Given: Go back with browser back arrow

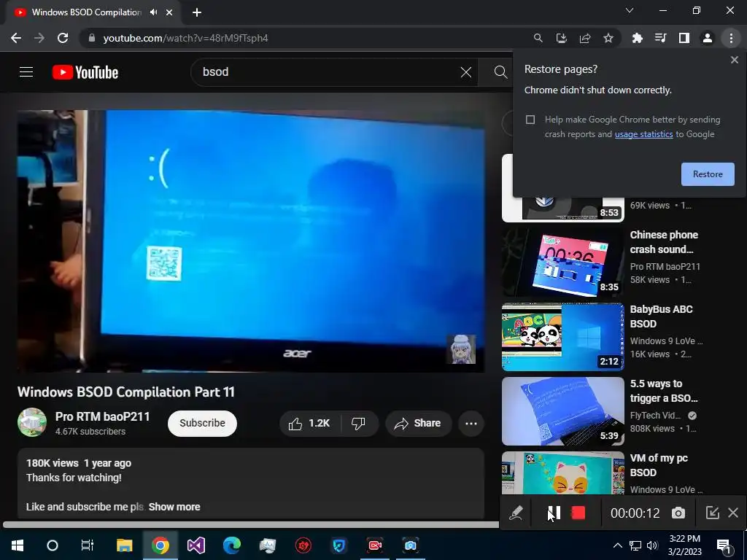Looking at the screenshot, I should click(16, 38).
